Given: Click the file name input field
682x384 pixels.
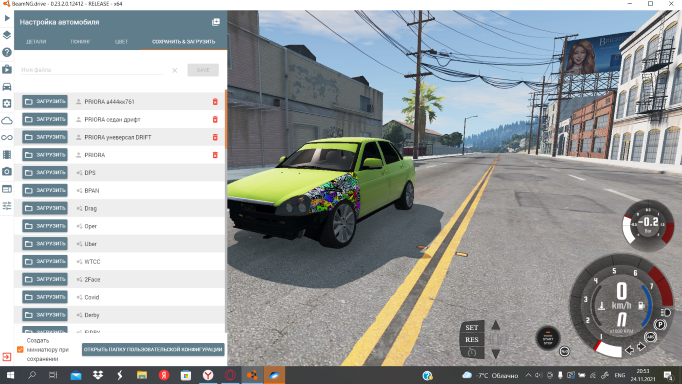Looking at the screenshot, I should click(92, 70).
